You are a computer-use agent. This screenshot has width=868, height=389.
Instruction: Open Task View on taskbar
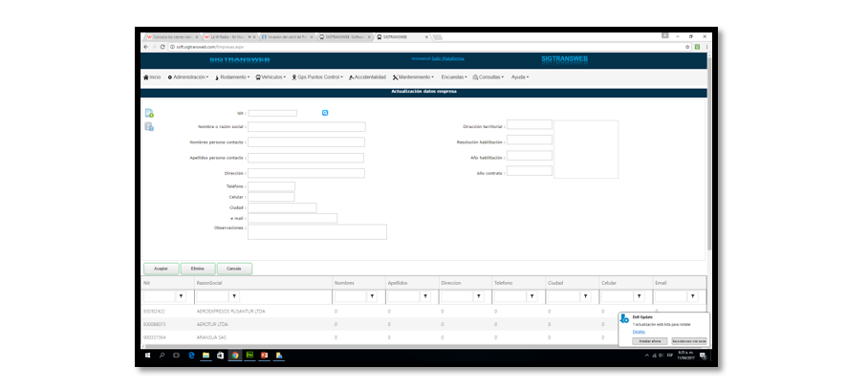(x=177, y=356)
